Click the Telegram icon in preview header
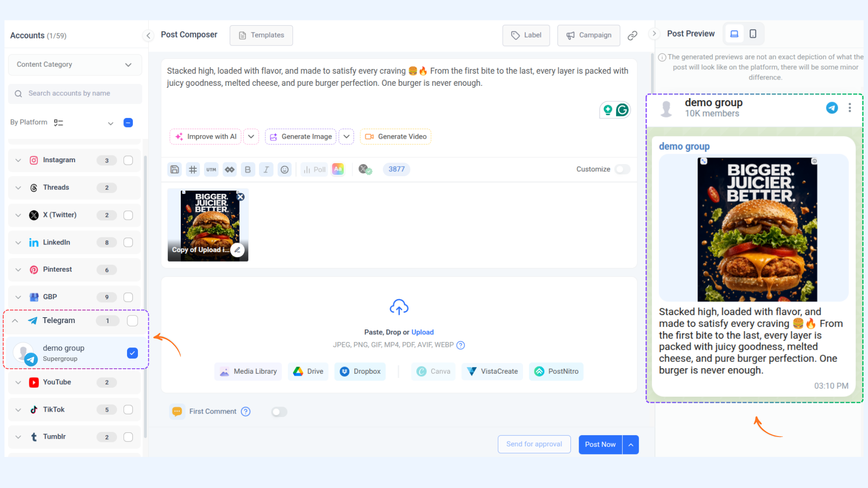This screenshot has width=868, height=488. 832,108
